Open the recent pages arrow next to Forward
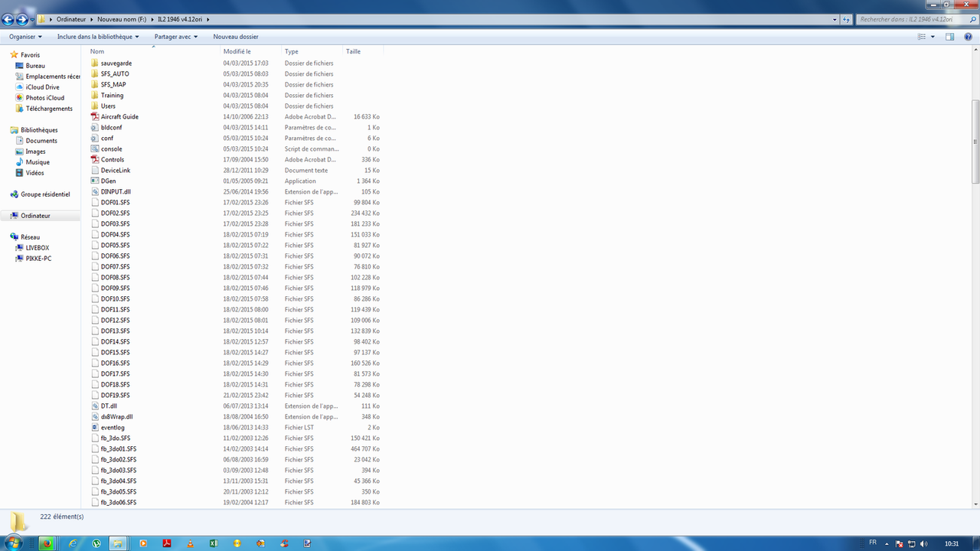 (33, 19)
